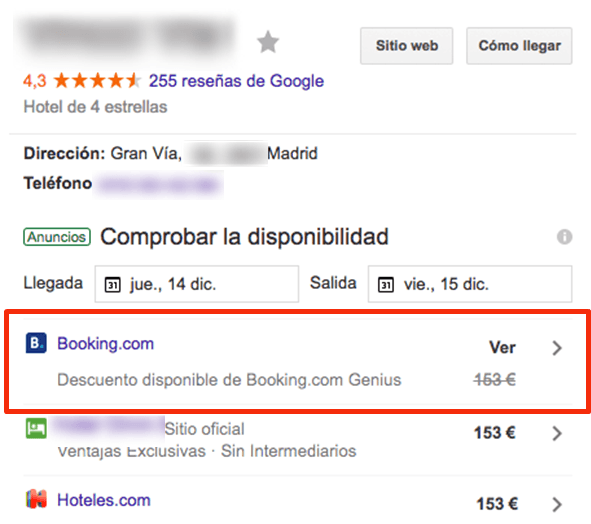Open the Hoteles.com link
This screenshot has height=524, width=591.
[104, 500]
